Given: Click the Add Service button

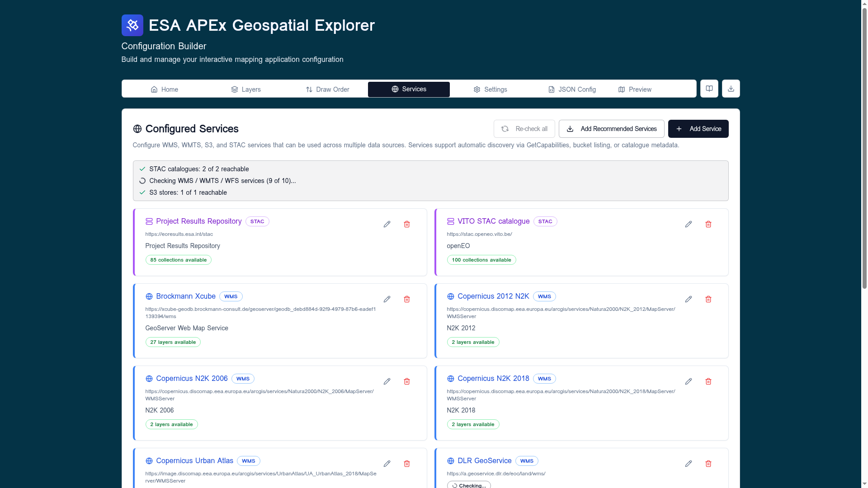Looking at the screenshot, I should (698, 129).
